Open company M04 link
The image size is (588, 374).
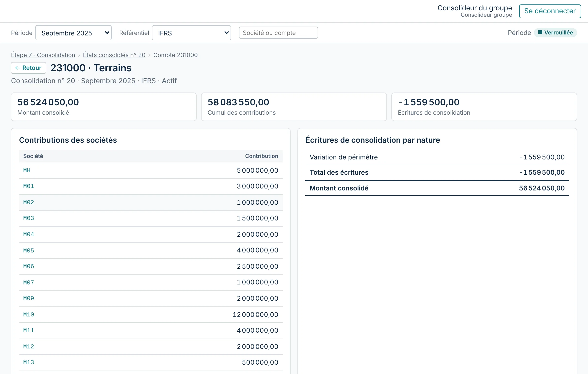(29, 234)
